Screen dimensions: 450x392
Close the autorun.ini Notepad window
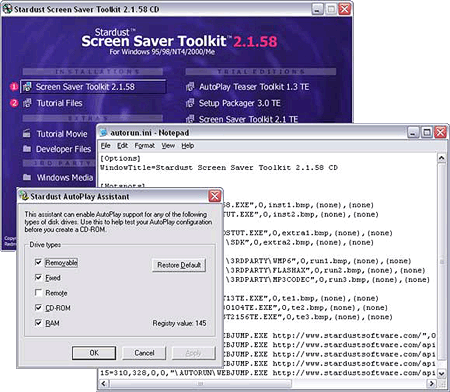(440, 132)
